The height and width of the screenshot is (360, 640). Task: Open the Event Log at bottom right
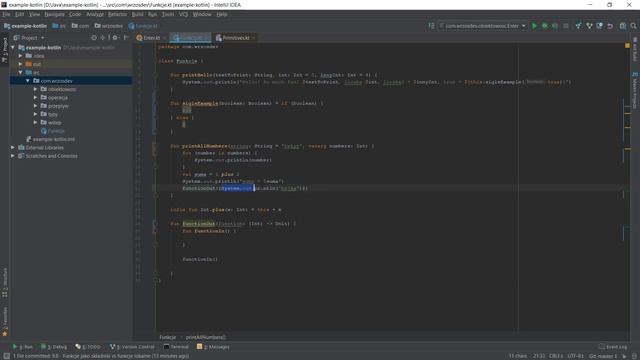(x=613, y=347)
